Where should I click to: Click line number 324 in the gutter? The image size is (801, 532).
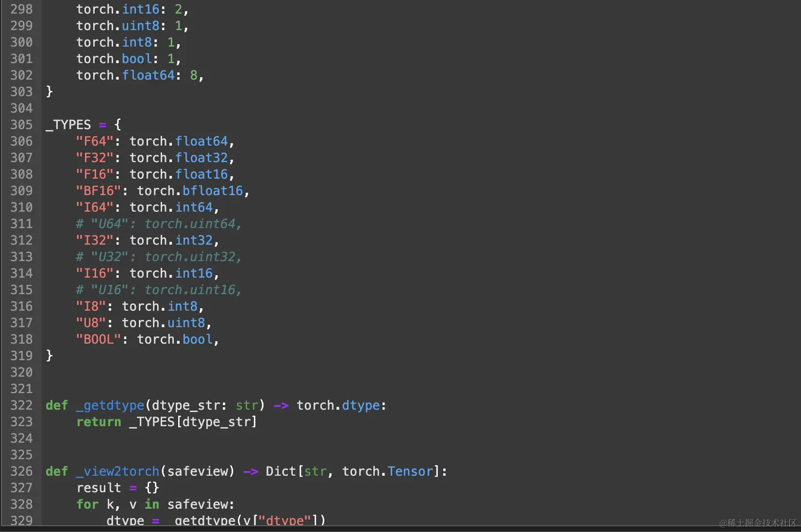21,438
